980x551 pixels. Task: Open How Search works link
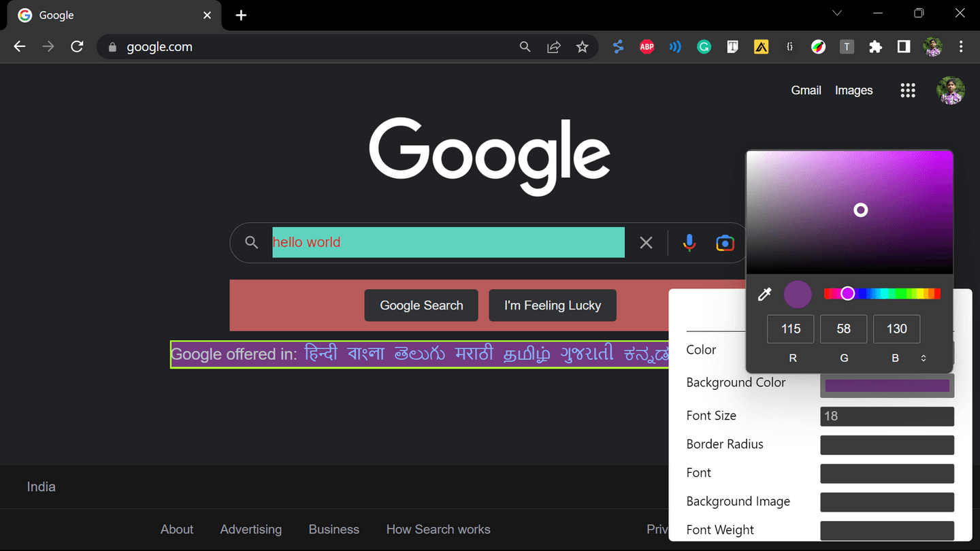tap(438, 529)
